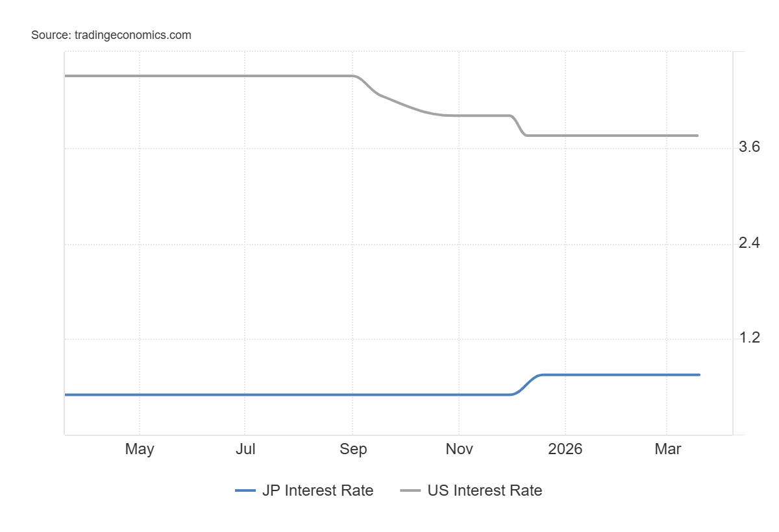
Task: Click the Mar x-axis label
Action: point(667,449)
